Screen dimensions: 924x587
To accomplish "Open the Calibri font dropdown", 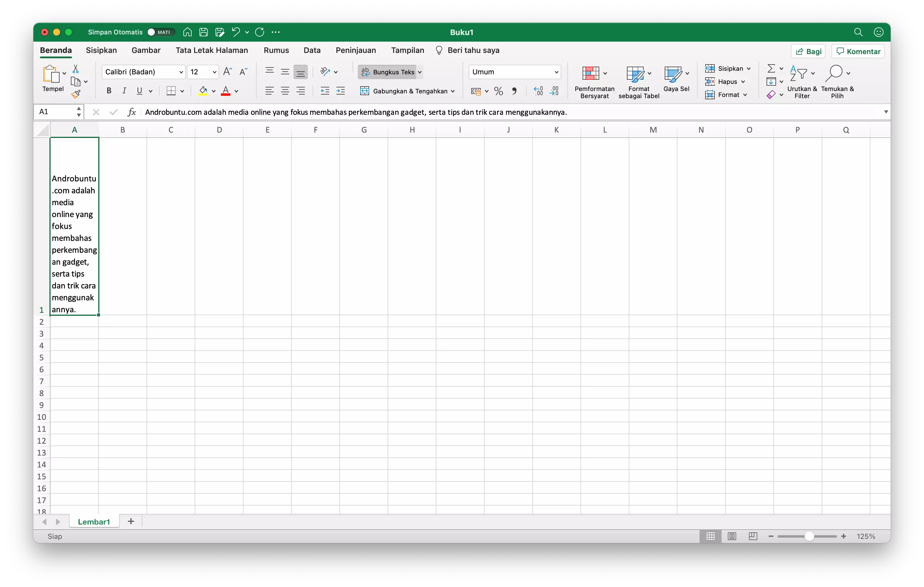I will (x=181, y=72).
